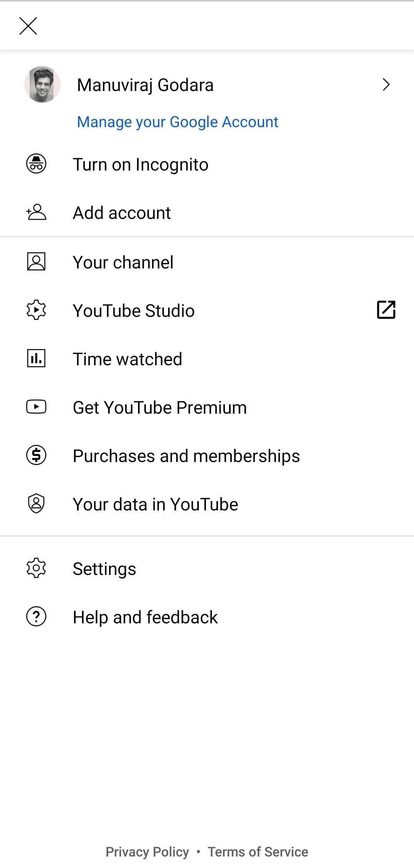Open Purchases and memberships
414x868 pixels.
click(x=186, y=456)
